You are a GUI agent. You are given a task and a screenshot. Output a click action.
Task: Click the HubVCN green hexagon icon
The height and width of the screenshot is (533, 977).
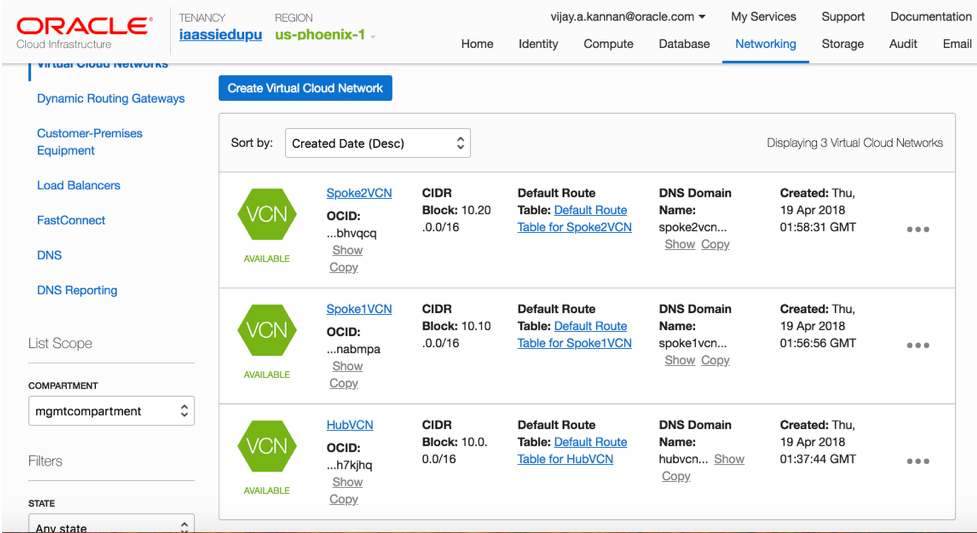click(267, 446)
